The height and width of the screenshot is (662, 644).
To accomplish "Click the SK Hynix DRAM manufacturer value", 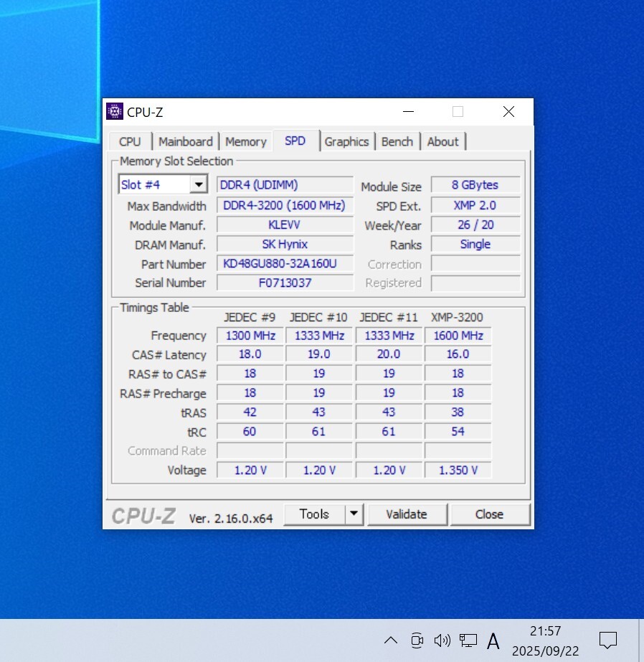I will click(285, 244).
